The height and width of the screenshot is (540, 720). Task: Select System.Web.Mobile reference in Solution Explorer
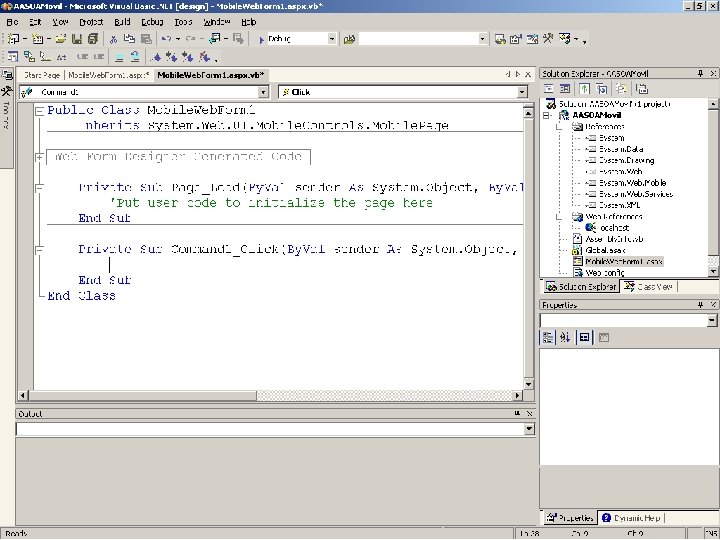(x=632, y=183)
